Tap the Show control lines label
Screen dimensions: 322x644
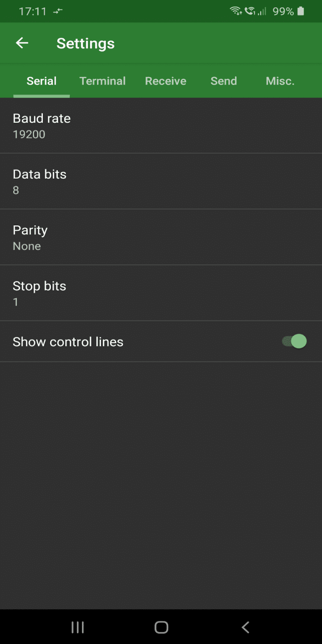point(68,342)
